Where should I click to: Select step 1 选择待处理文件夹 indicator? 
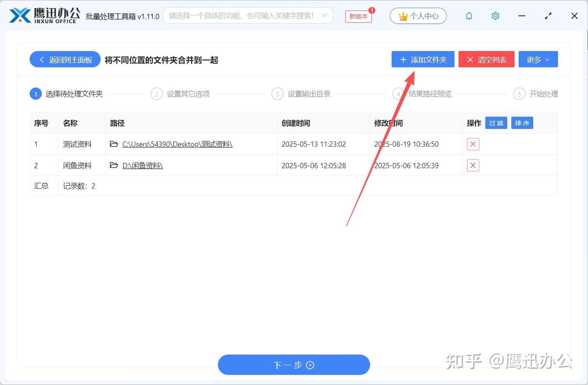[36, 93]
